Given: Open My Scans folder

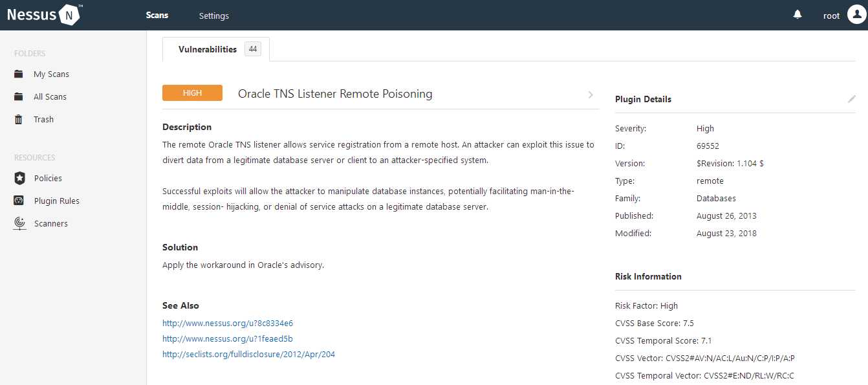Looking at the screenshot, I should click(x=51, y=74).
